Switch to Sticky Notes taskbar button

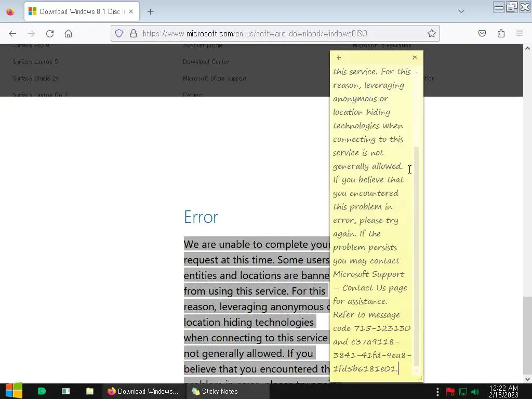point(228,391)
